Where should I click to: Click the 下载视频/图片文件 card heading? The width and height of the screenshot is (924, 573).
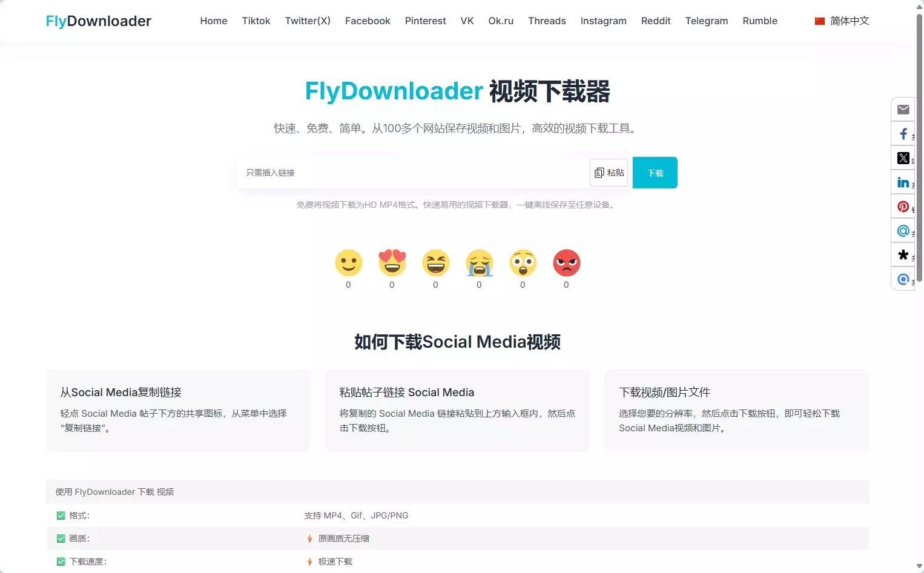(664, 392)
